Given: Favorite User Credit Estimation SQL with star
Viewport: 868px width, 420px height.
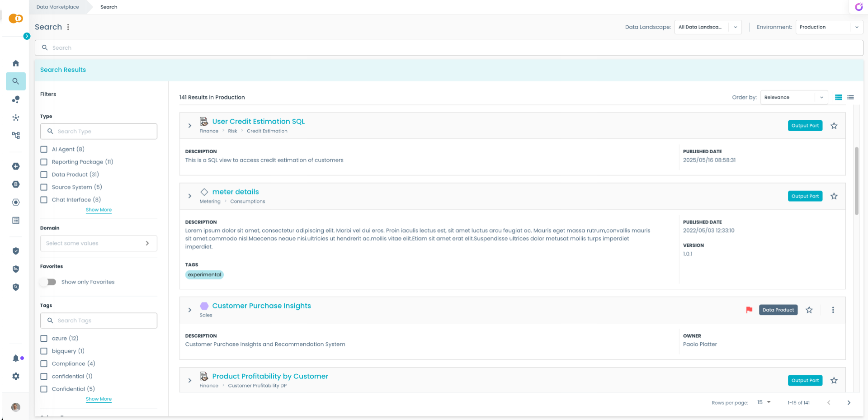Looking at the screenshot, I should click(x=834, y=126).
